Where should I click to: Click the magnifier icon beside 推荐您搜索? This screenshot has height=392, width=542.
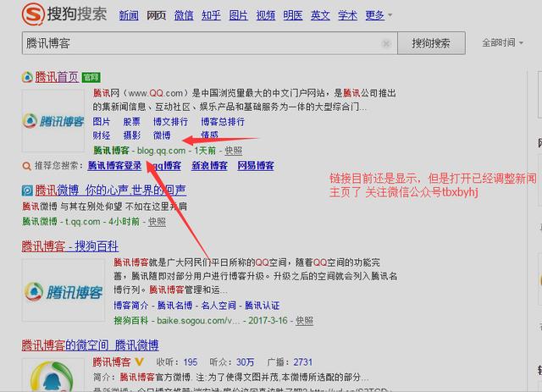click(27, 166)
